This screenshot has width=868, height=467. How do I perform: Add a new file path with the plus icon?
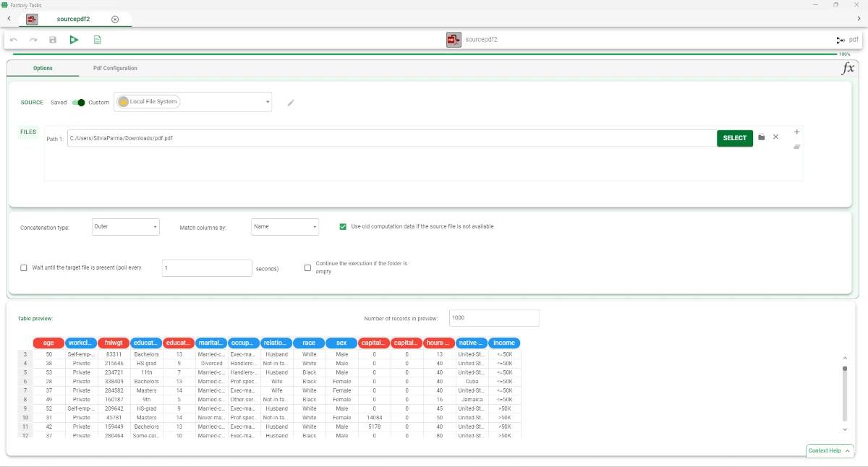point(796,132)
